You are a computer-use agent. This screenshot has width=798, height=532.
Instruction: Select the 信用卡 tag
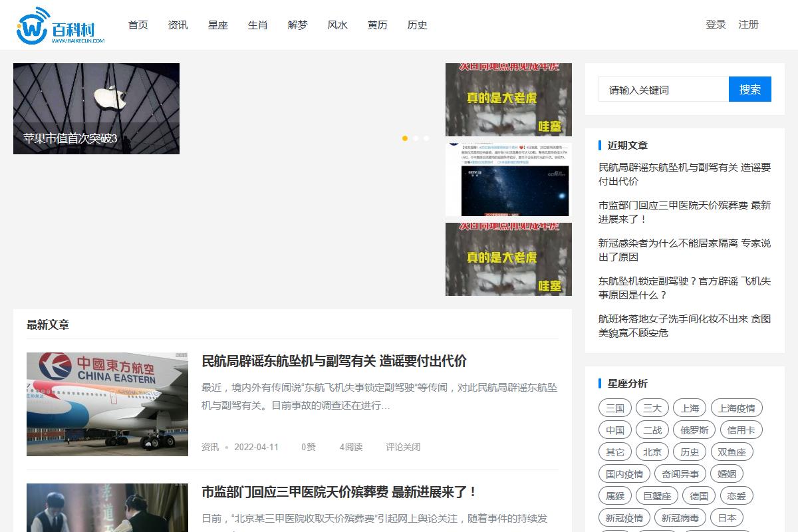[741, 430]
